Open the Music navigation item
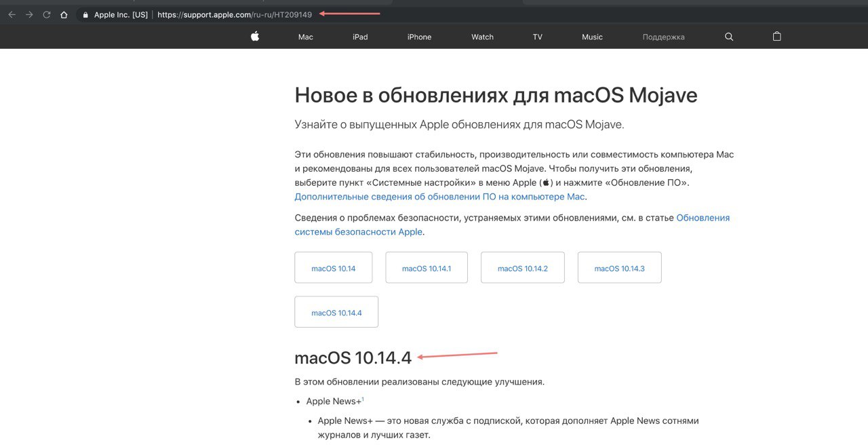This screenshot has height=445, width=868. point(592,37)
